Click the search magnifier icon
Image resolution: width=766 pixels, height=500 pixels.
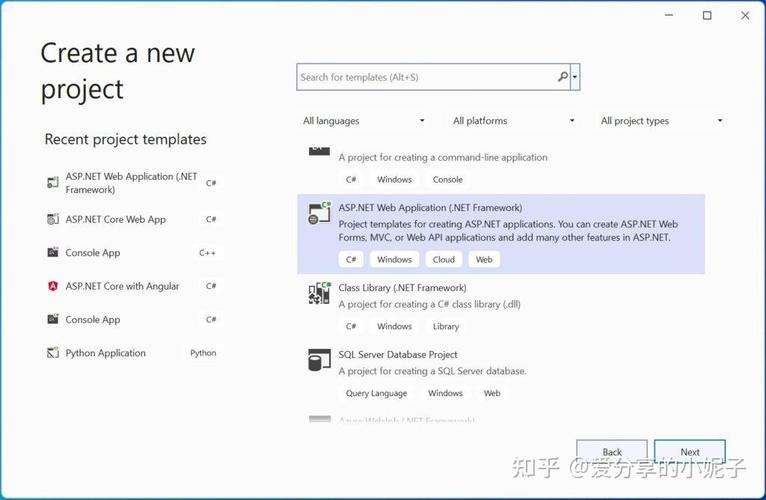[563, 77]
